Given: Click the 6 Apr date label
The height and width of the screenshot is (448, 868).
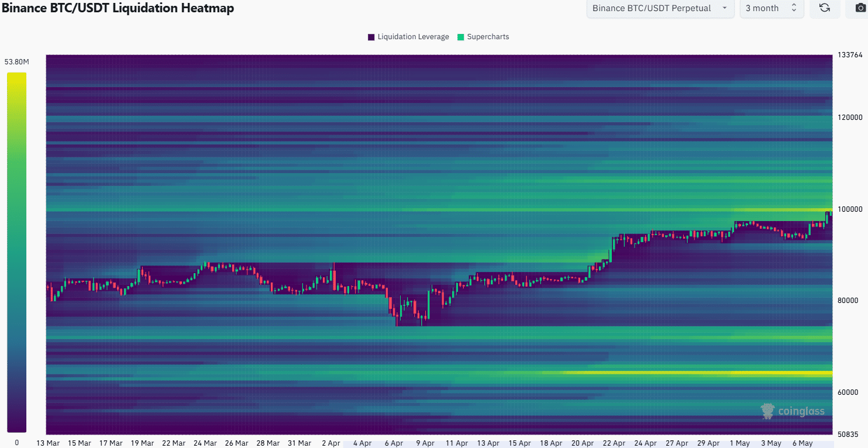Looking at the screenshot, I should [394, 443].
